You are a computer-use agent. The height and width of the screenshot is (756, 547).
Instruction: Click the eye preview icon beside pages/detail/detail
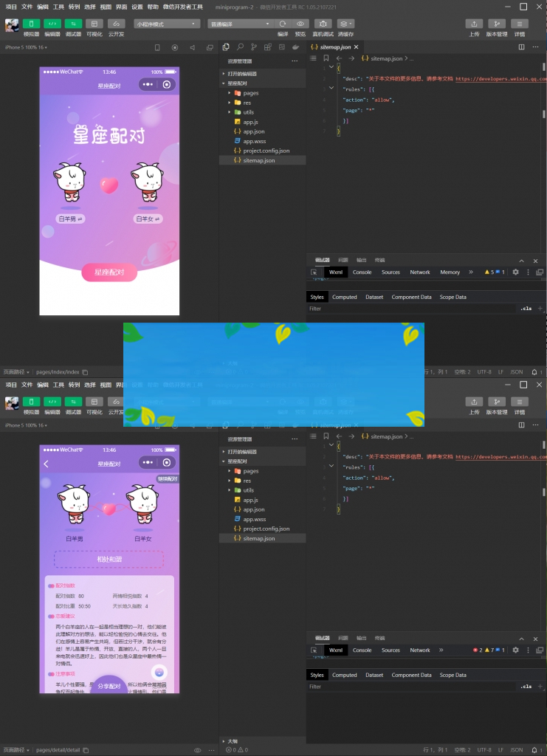(197, 750)
